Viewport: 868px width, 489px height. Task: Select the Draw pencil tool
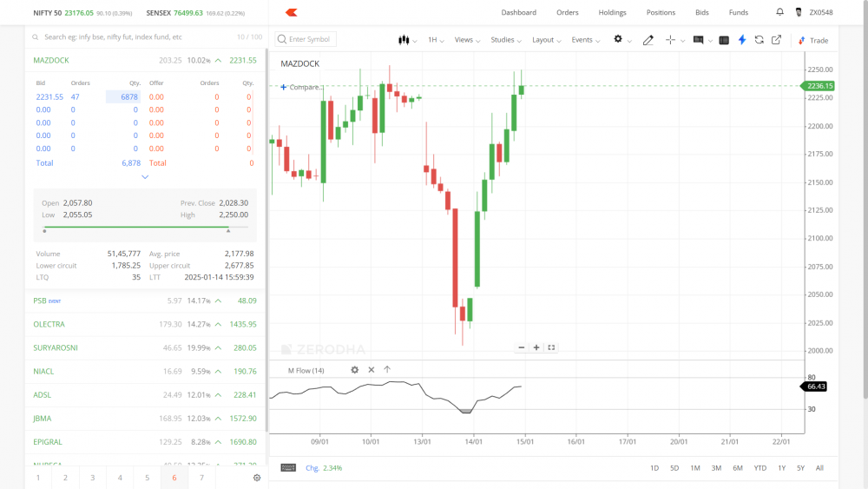pyautogui.click(x=648, y=40)
